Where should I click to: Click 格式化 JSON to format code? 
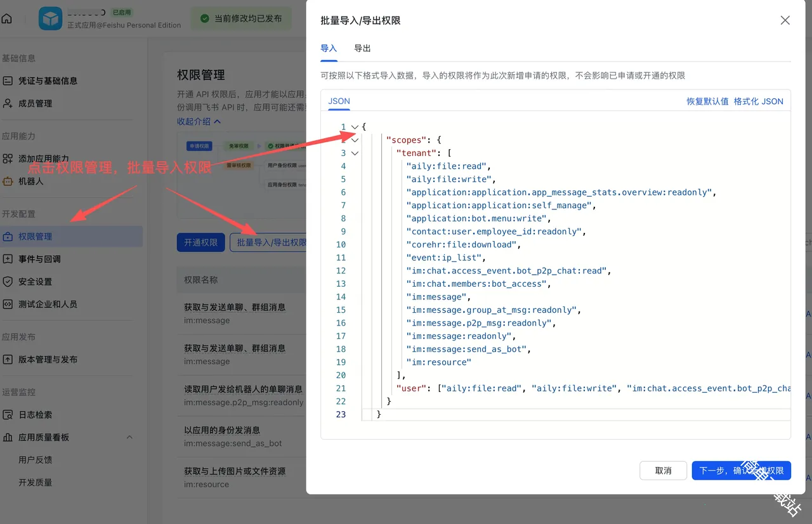click(x=759, y=101)
